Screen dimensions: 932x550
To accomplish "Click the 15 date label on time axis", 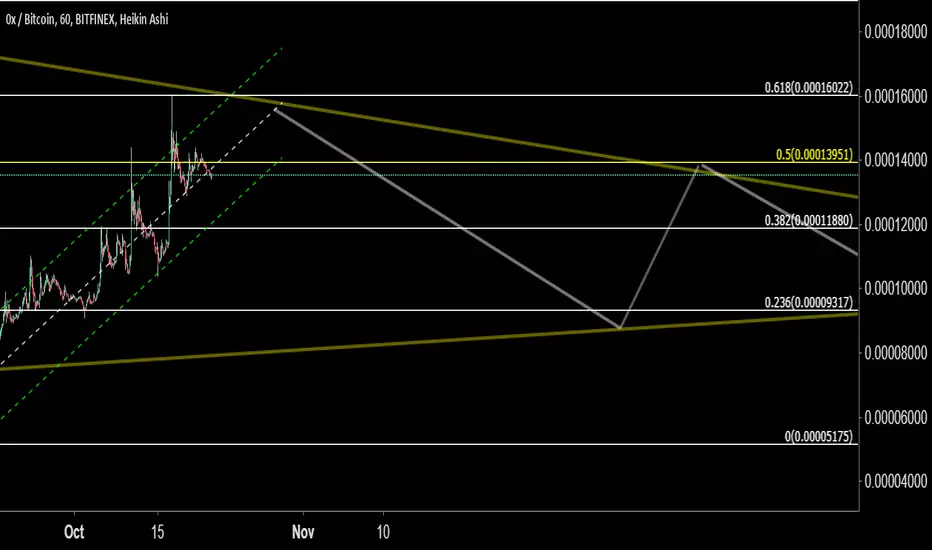I will [x=157, y=532].
